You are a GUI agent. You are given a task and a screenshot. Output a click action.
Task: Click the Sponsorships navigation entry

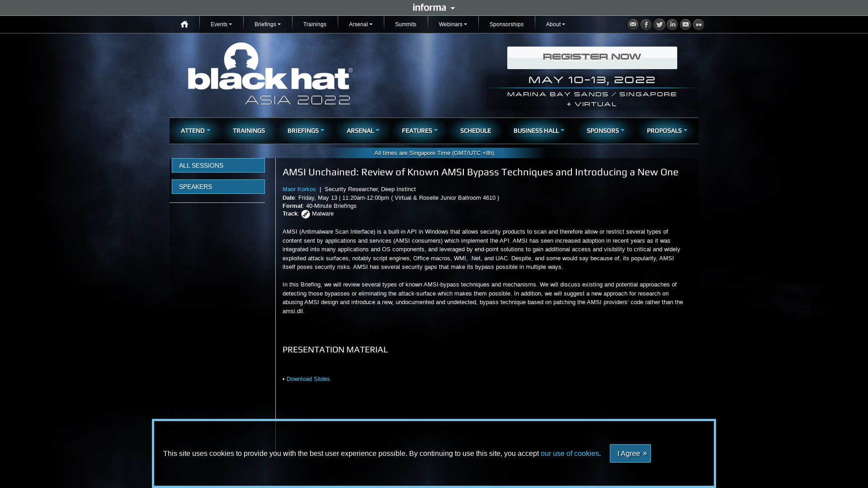(x=506, y=24)
